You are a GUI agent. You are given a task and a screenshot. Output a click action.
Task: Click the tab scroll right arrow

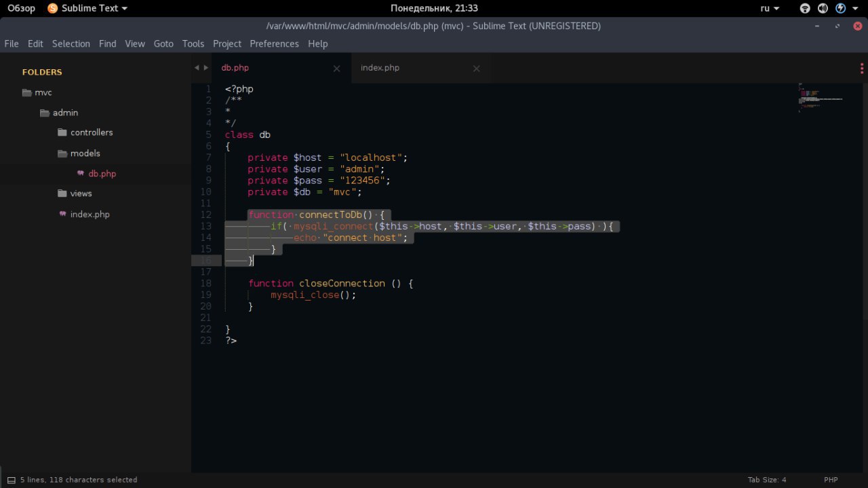click(206, 68)
